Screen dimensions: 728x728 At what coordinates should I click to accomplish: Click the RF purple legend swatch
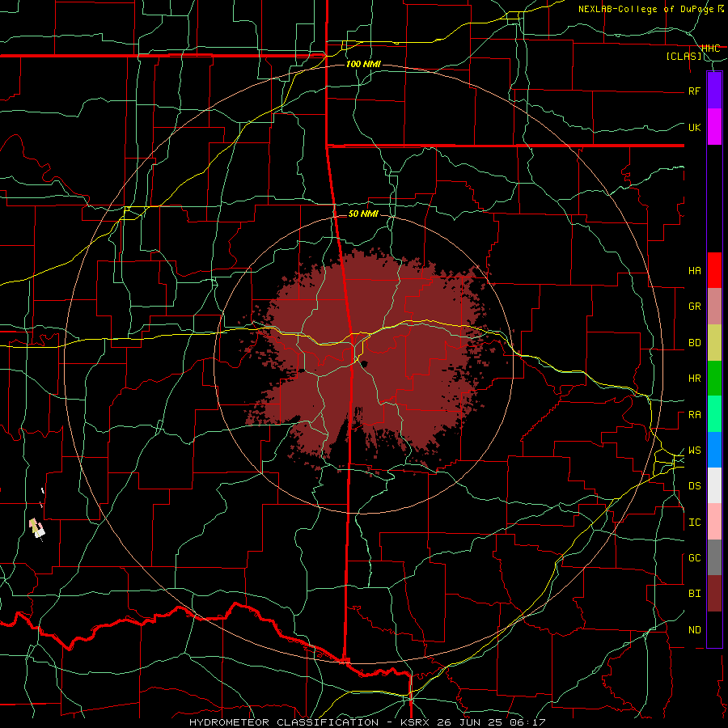coord(714,91)
